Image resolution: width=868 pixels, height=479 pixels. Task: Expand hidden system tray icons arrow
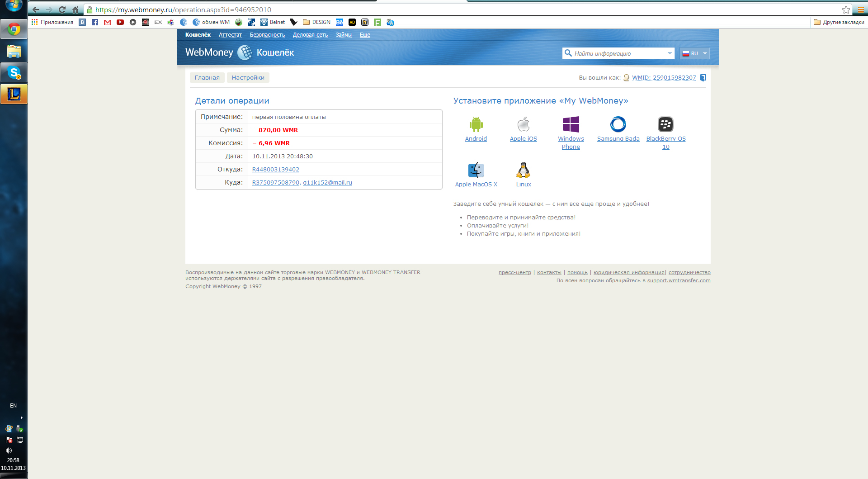point(21,417)
